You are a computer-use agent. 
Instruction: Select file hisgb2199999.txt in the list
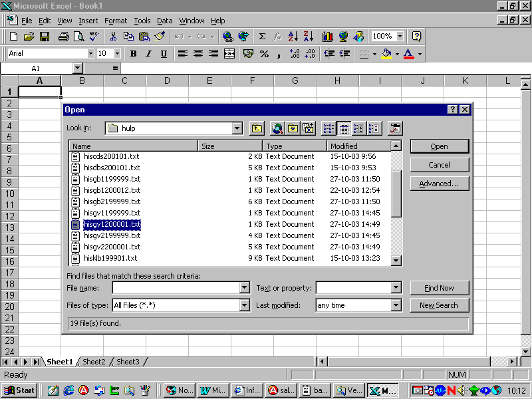pos(112,201)
